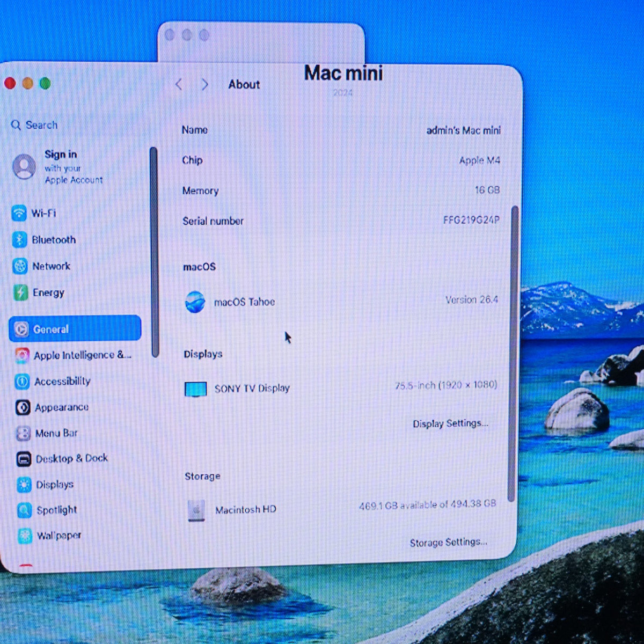
Task: Click the "Serial number" label
Action: pyautogui.click(x=213, y=221)
